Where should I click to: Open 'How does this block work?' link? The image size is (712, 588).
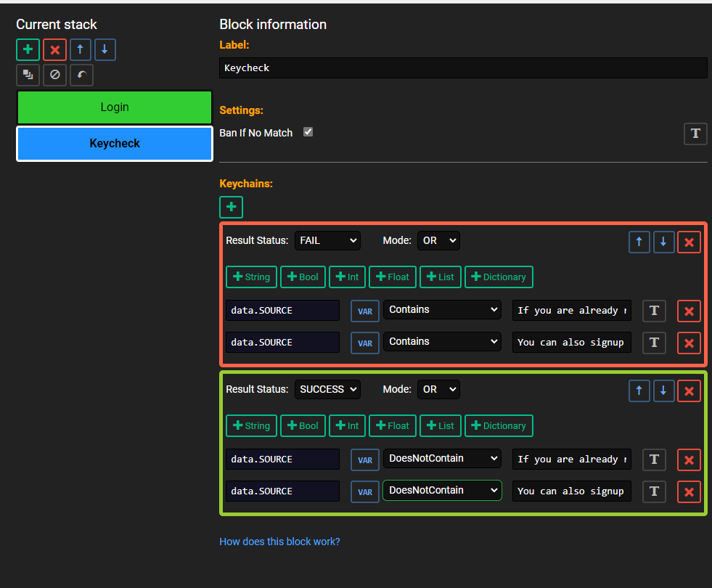click(279, 542)
